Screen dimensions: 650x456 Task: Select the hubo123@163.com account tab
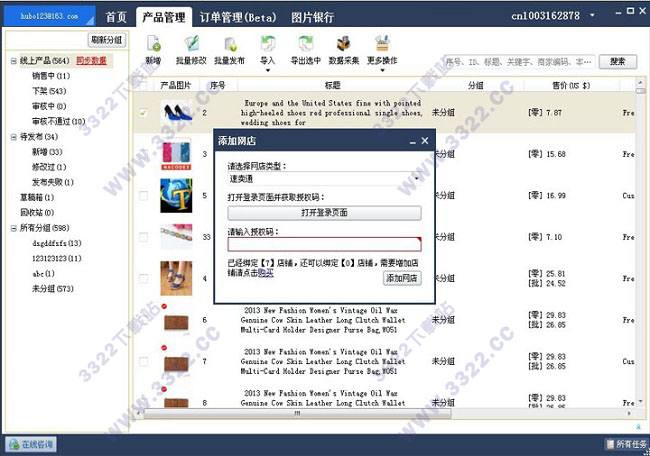tap(49, 16)
